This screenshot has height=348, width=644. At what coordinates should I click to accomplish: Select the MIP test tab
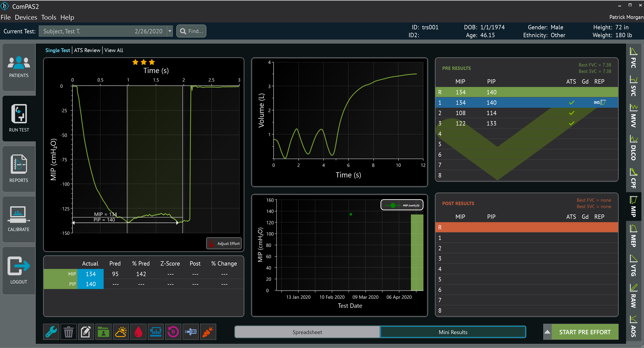pyautogui.click(x=633, y=207)
